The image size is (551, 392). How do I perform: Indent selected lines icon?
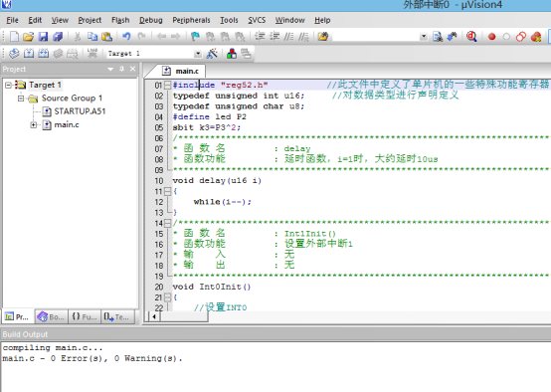tap(260, 37)
